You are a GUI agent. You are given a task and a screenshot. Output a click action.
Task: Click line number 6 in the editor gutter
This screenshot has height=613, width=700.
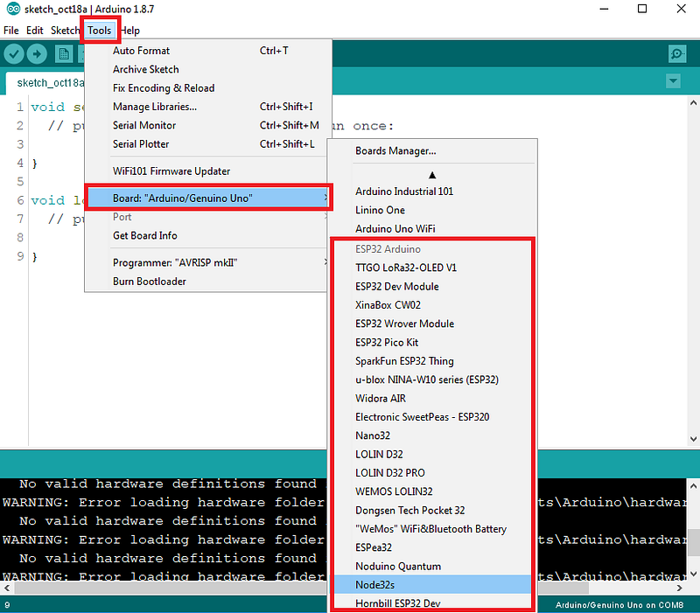click(x=20, y=200)
